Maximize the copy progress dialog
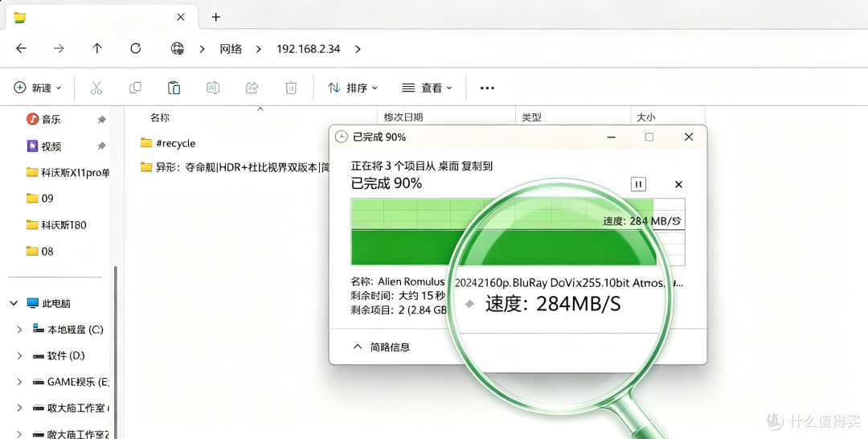The image size is (868, 439). 649,137
